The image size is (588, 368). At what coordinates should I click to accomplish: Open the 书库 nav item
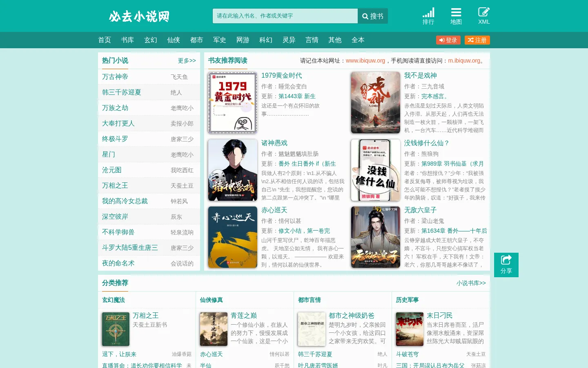[x=127, y=40]
